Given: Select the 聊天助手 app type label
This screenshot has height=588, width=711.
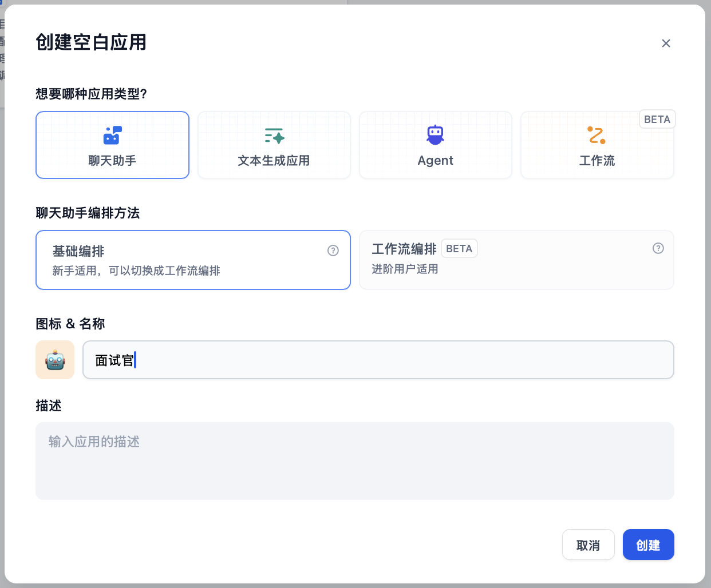Looking at the screenshot, I should tap(112, 161).
